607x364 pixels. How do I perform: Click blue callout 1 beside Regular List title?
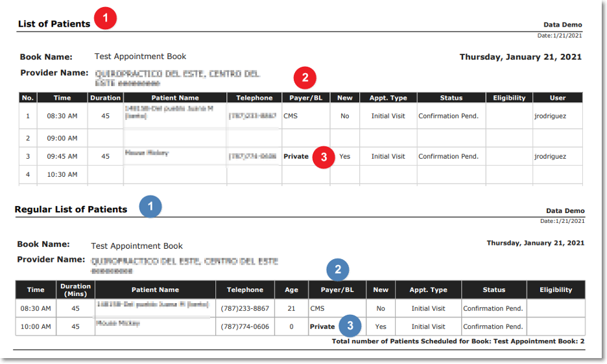(150, 207)
